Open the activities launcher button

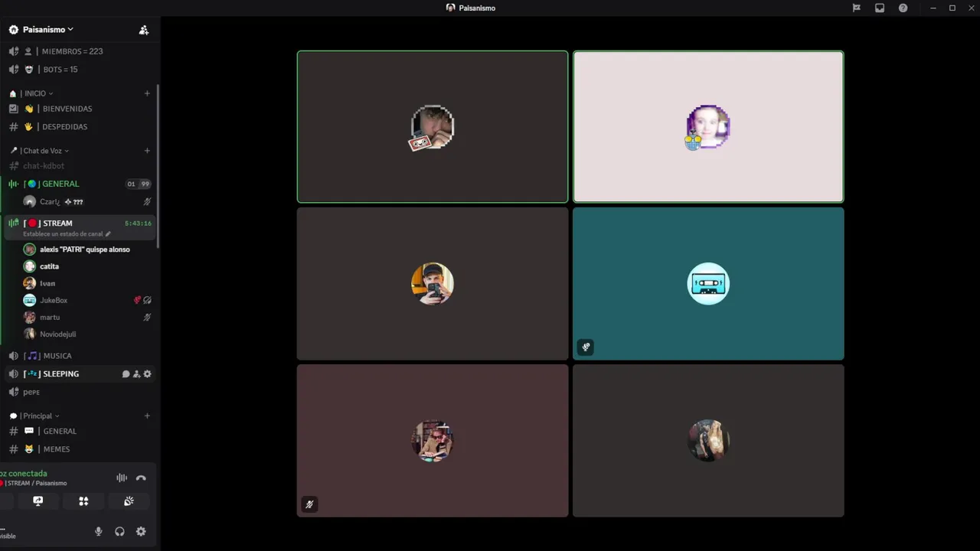[83, 501]
